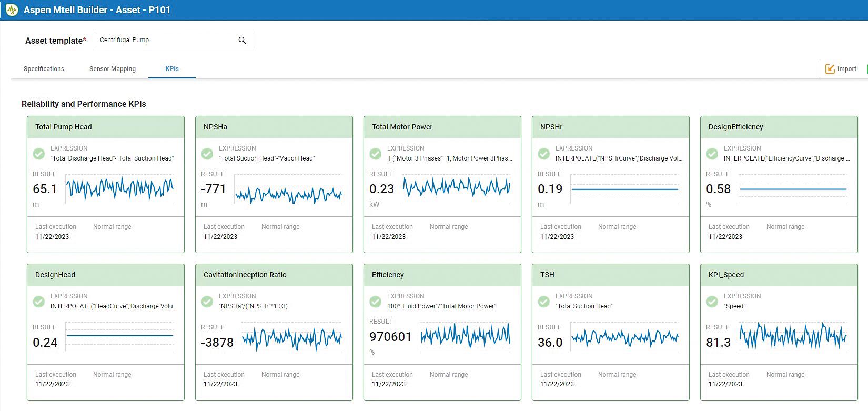Click the green check icon on NPSHa card
Viewport: 868px width, 411px height.
pyautogui.click(x=207, y=154)
